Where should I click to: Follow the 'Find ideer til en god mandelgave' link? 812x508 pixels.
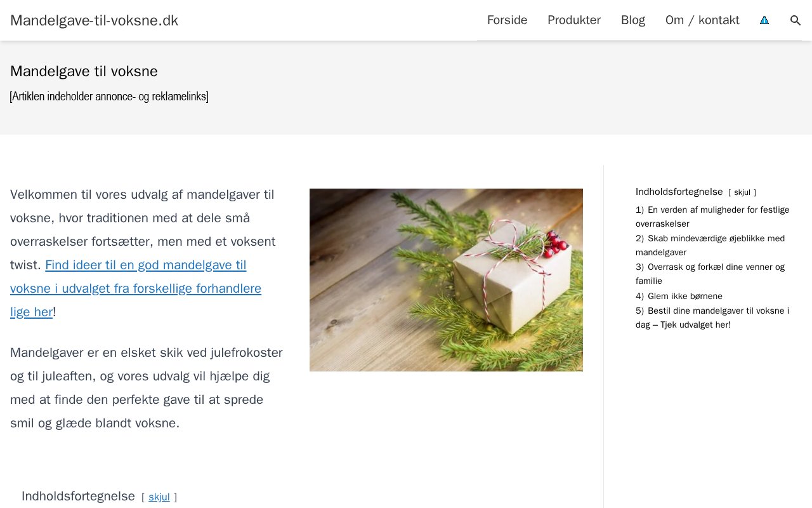click(x=136, y=288)
